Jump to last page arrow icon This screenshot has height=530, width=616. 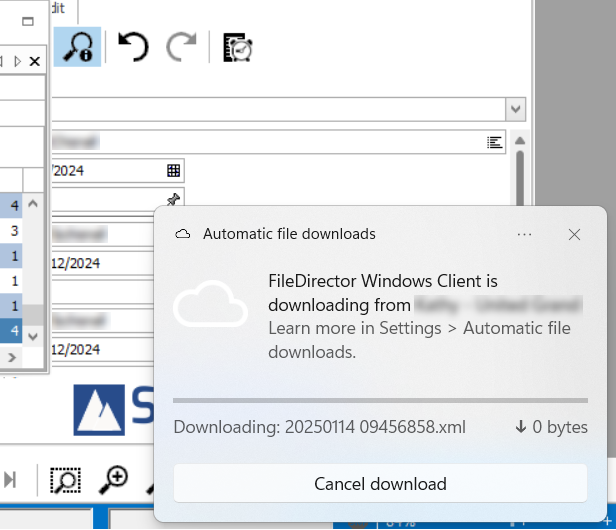(10, 480)
